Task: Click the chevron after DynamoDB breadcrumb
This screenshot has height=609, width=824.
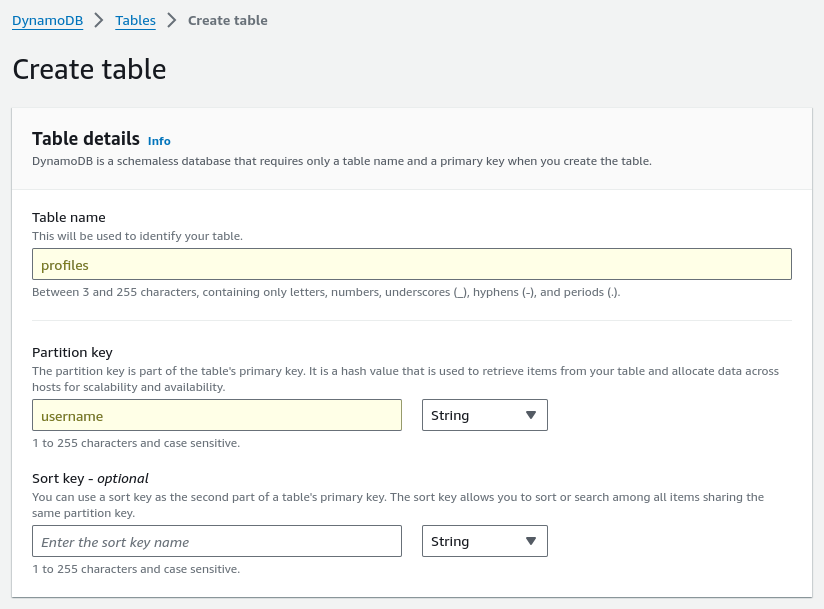Action: coord(99,20)
